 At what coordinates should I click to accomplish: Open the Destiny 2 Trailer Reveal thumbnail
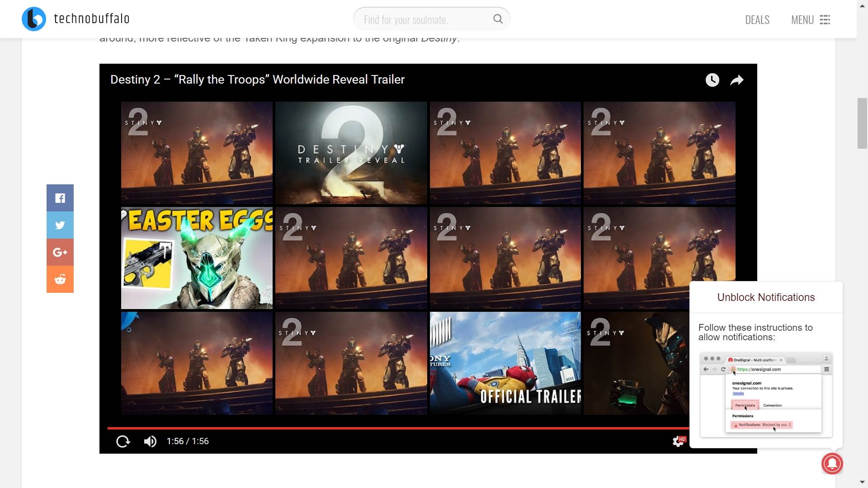click(351, 153)
